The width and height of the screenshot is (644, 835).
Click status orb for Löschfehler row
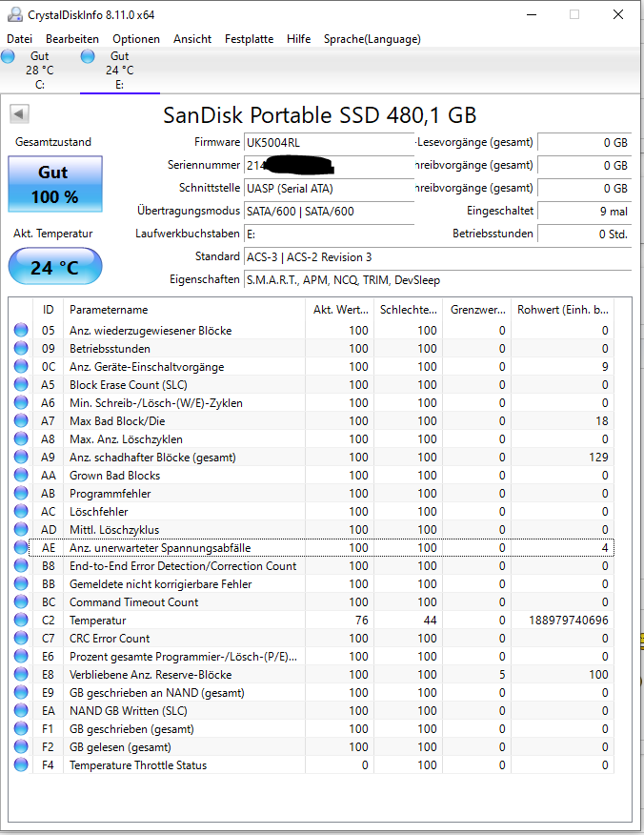tap(21, 511)
